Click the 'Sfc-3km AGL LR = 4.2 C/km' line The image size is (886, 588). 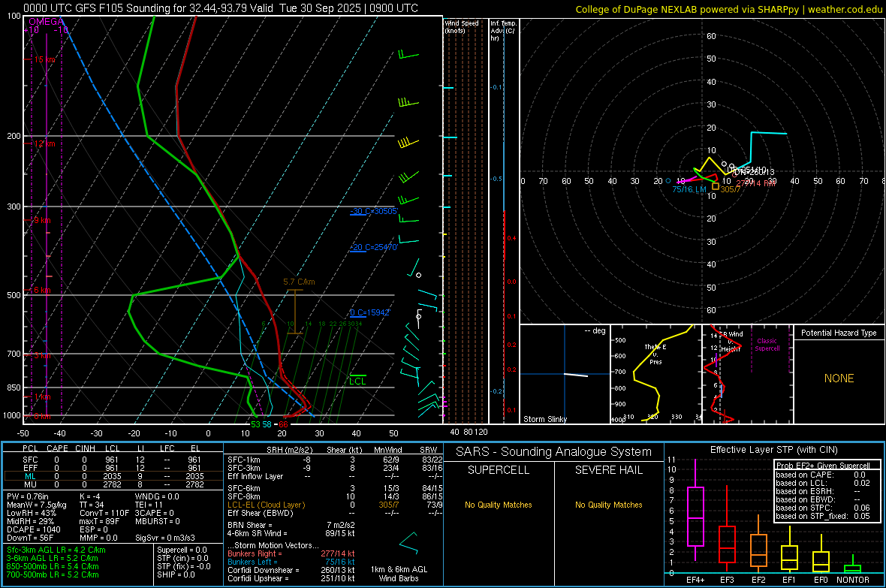point(56,550)
